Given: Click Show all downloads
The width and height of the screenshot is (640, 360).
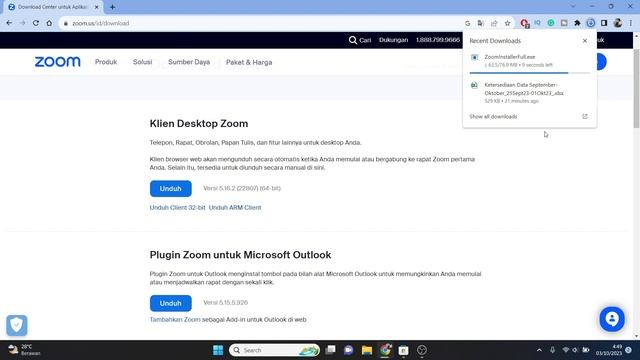Looking at the screenshot, I should pos(493,117).
